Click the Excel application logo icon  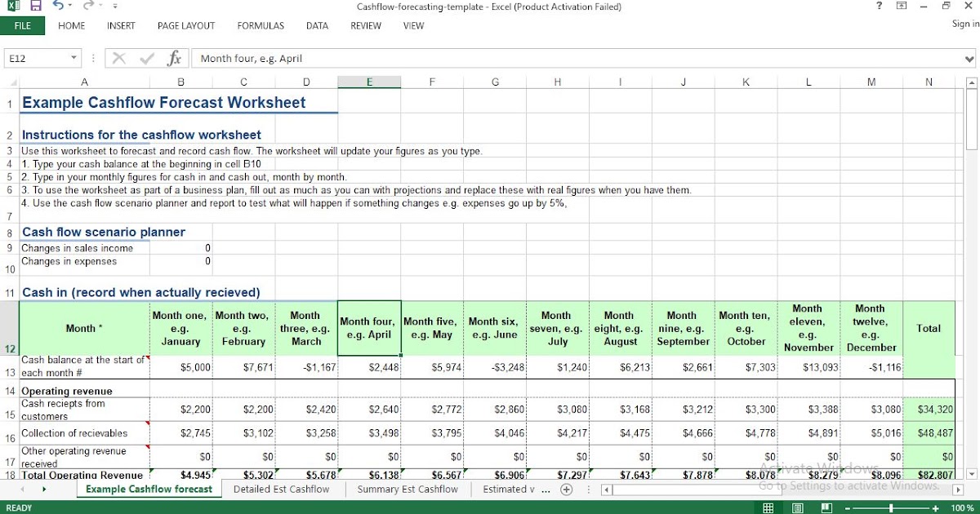14,7
